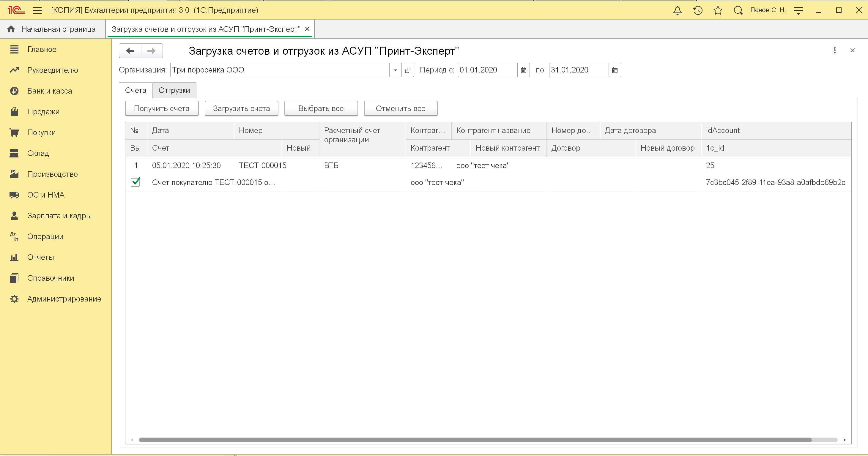Open search magnifier in title bar
Image resolution: width=868 pixels, height=456 pixels.
pos(738,10)
